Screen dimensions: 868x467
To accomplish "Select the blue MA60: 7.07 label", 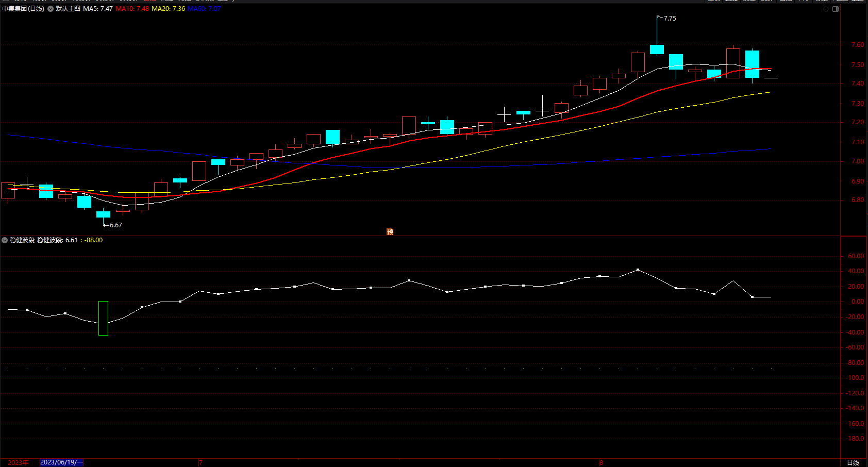I will pyautogui.click(x=204, y=9).
